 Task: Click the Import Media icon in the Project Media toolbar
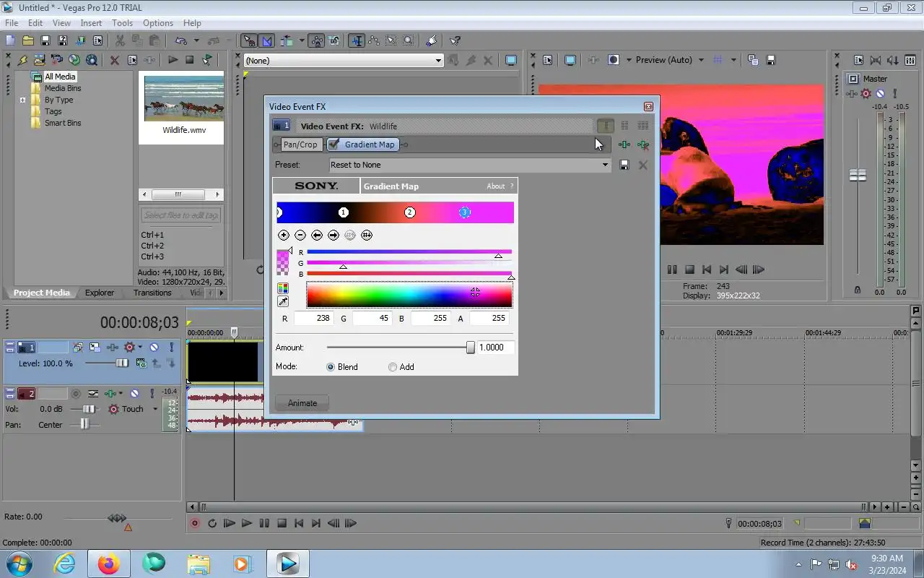click(40, 60)
